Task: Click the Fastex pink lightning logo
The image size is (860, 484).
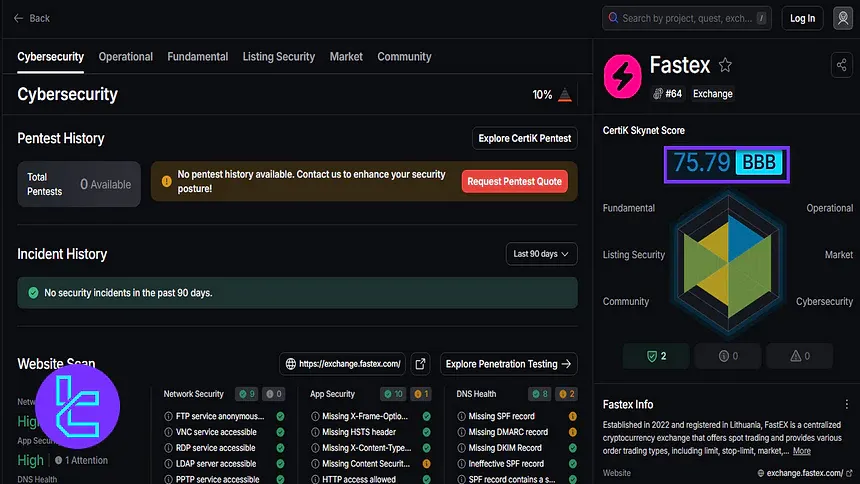Action: pos(623,76)
